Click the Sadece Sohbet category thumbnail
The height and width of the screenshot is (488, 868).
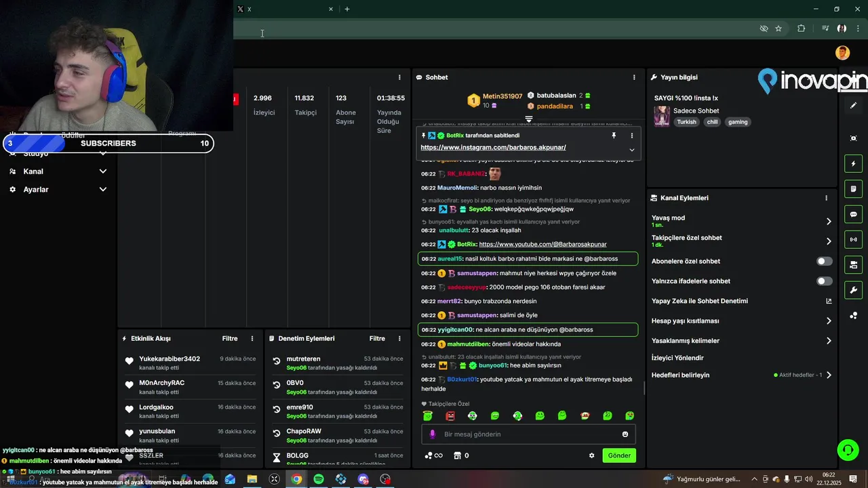662,116
